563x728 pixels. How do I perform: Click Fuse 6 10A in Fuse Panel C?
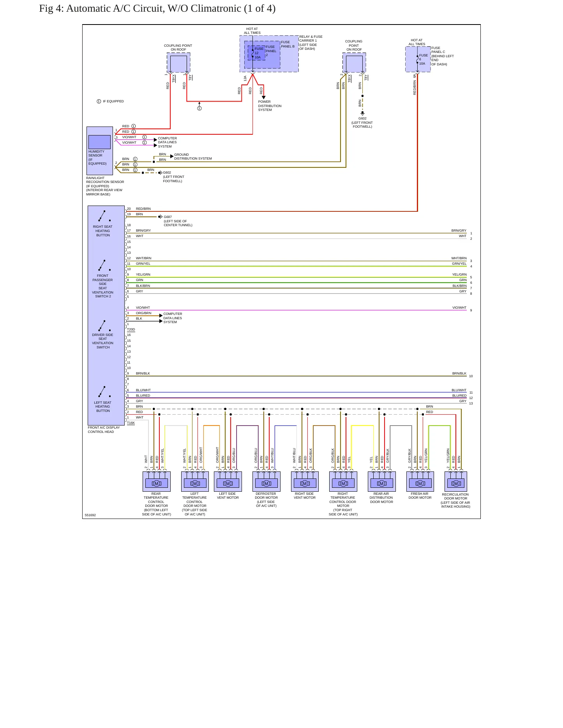click(x=420, y=59)
